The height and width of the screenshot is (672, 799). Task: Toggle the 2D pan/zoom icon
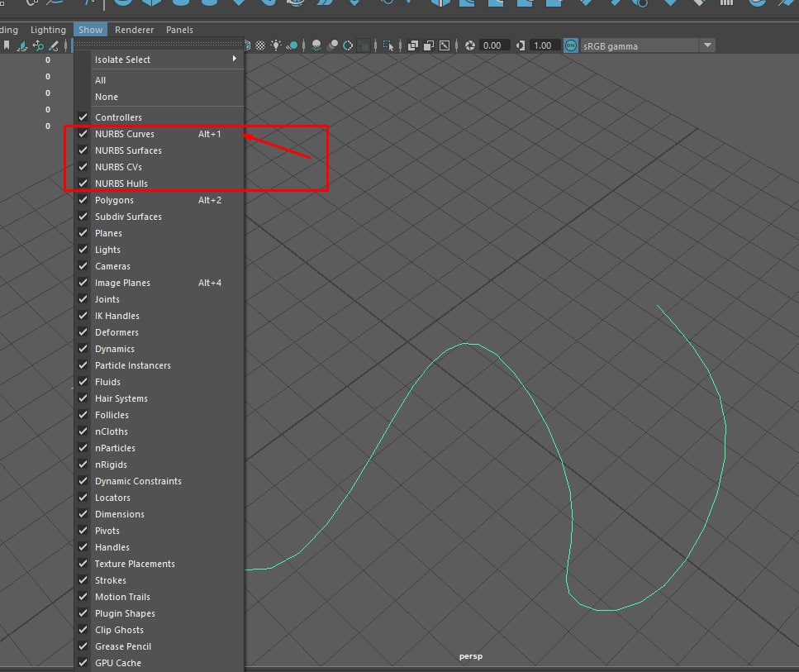click(x=38, y=46)
